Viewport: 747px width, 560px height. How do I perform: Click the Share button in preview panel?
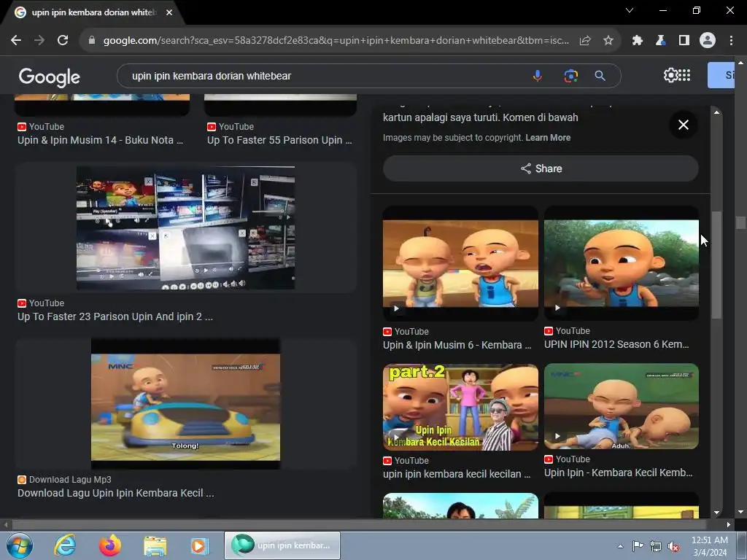pyautogui.click(x=541, y=168)
